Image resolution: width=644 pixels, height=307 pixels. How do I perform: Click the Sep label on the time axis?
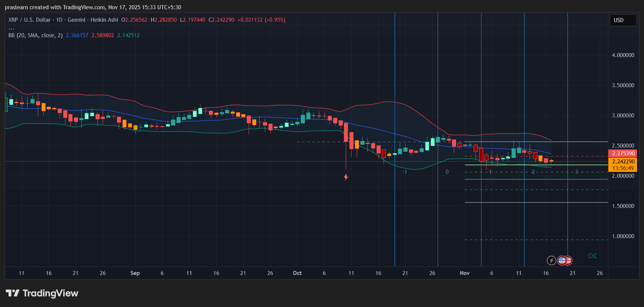point(135,273)
